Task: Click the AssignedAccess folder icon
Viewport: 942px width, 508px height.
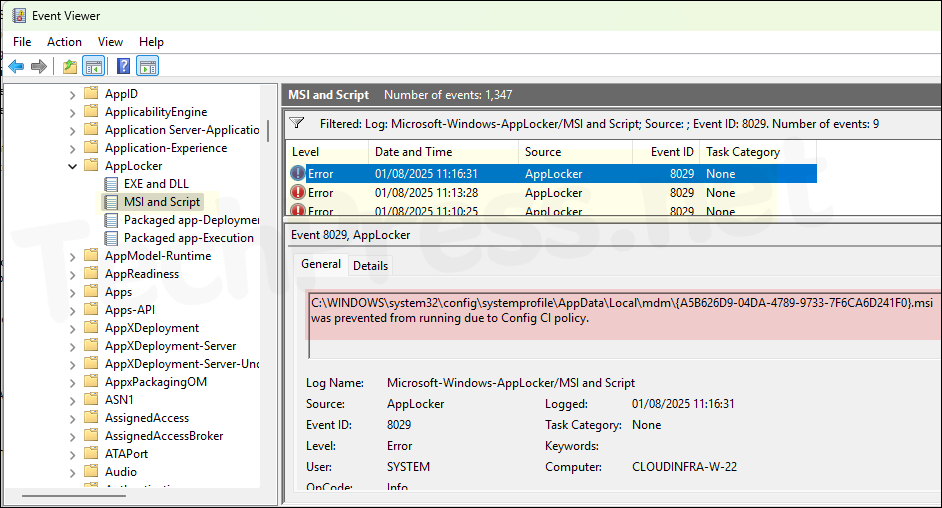Action: (x=91, y=417)
